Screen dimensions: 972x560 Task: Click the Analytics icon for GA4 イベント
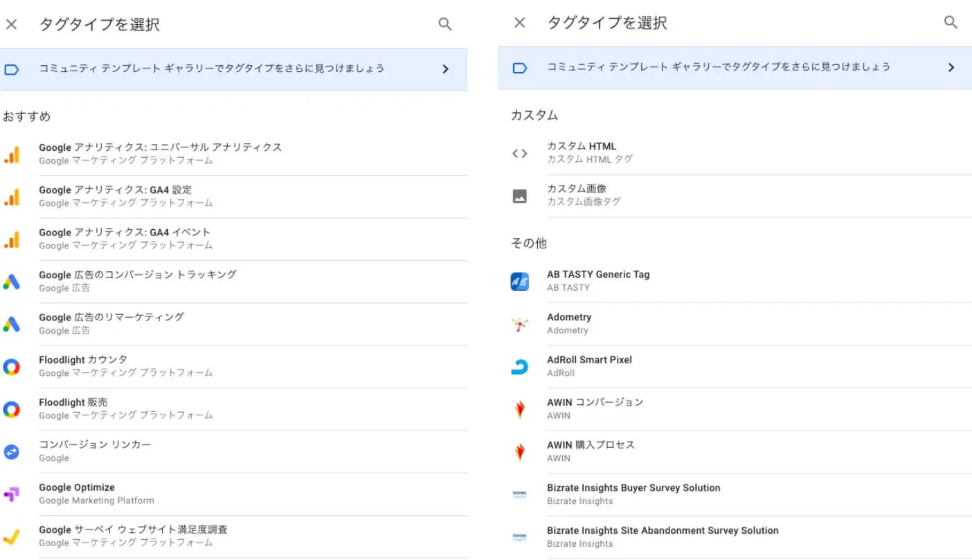pos(11,240)
